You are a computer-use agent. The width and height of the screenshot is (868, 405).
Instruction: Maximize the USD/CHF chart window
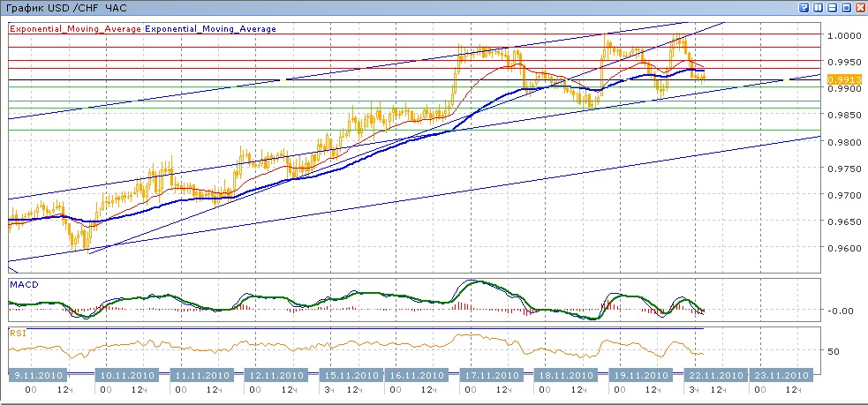click(846, 7)
